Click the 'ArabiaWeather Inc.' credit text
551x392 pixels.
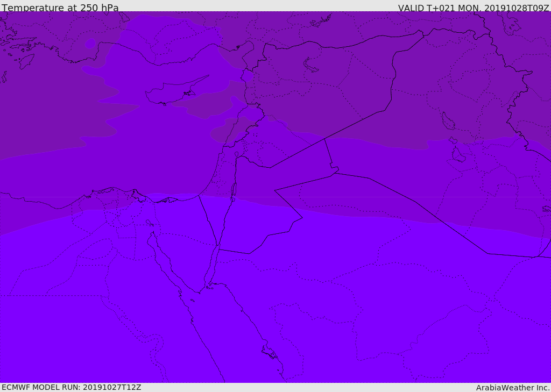point(512,388)
